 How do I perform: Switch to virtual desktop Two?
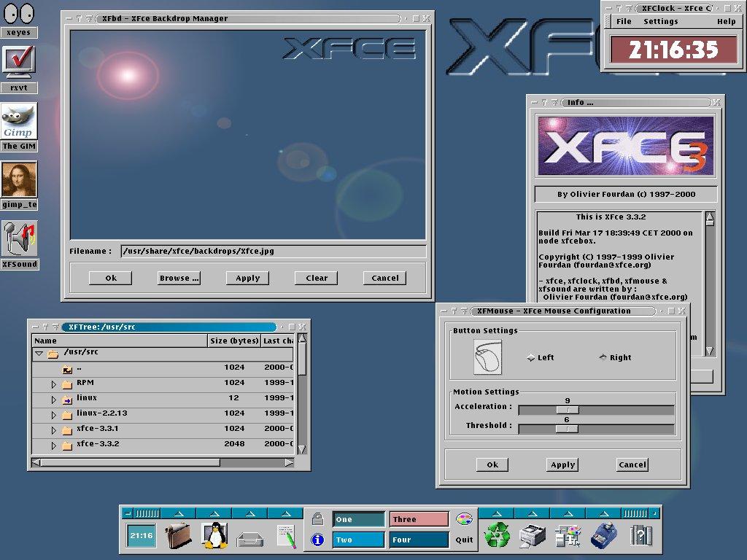click(358, 540)
